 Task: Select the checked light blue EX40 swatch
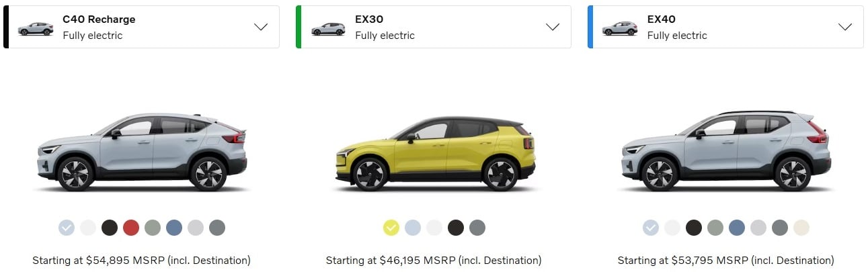click(x=651, y=228)
